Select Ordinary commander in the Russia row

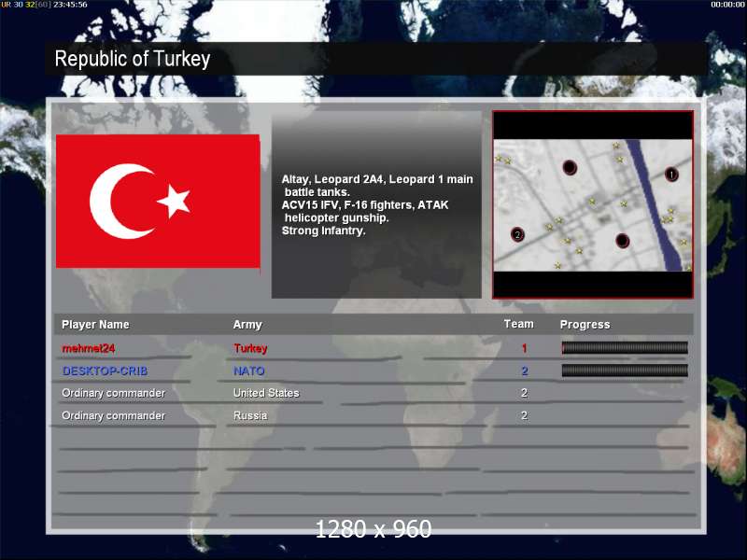(113, 415)
